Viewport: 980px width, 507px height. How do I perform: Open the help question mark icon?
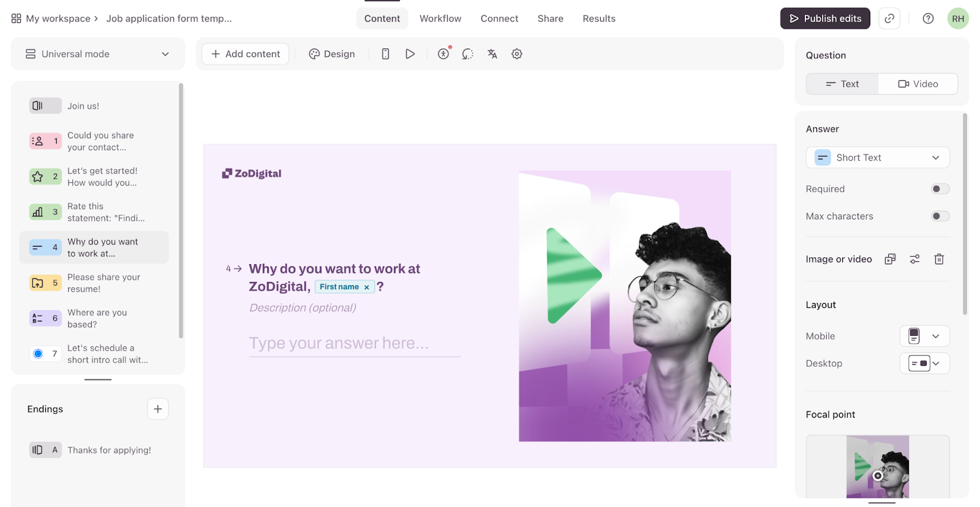pyautogui.click(x=929, y=18)
